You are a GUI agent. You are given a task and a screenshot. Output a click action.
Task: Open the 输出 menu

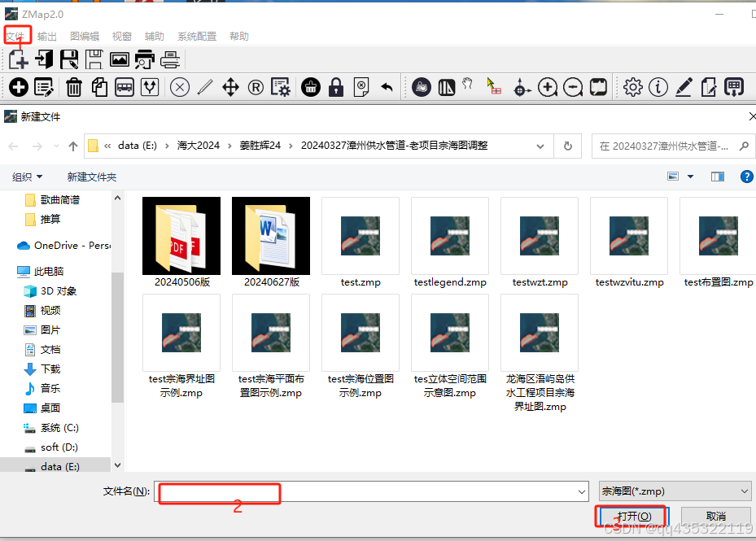pos(46,36)
